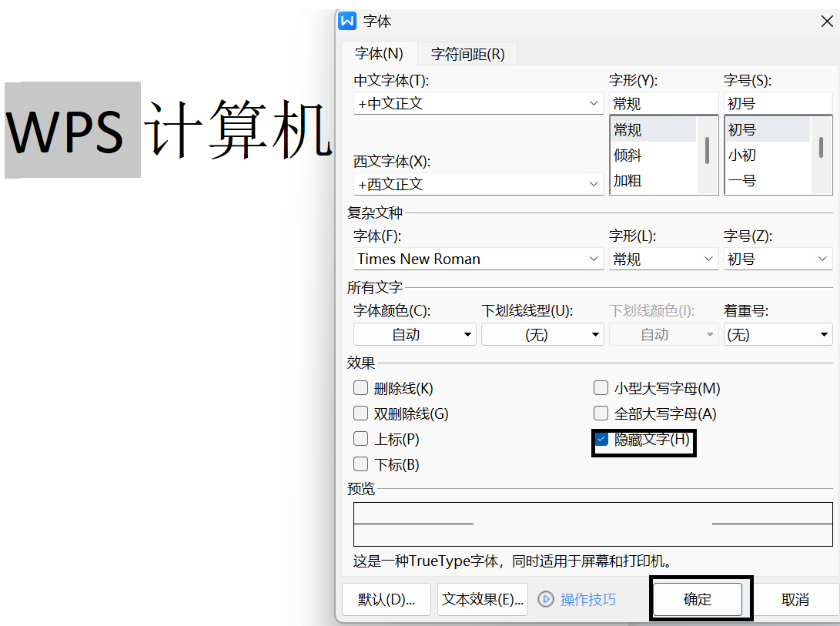The image size is (840, 626).
Task: Toggle the 上标(P) checkbox
Action: pos(360,438)
